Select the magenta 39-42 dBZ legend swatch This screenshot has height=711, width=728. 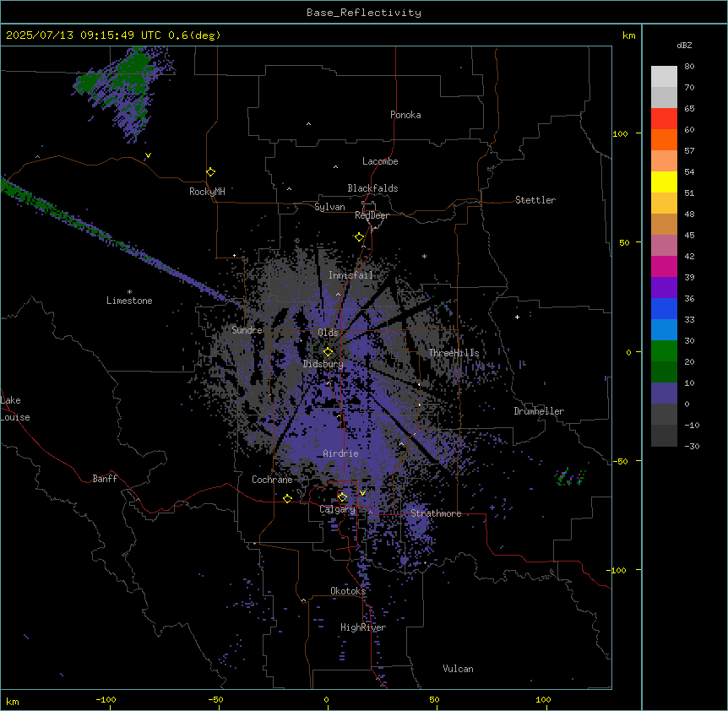tap(664, 266)
